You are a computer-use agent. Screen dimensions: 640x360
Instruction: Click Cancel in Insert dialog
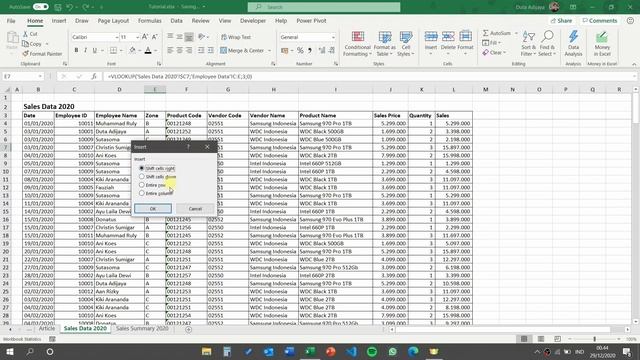click(195, 209)
